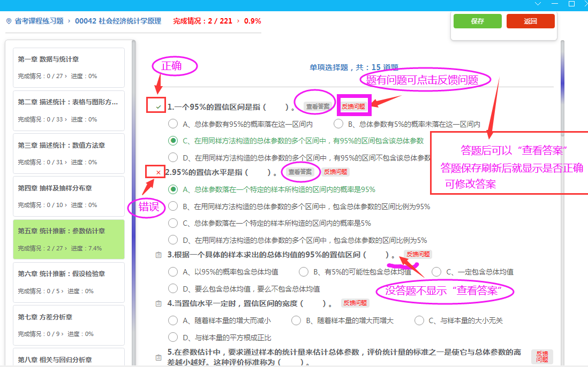View answer with 查看答案 for question 2

point(300,172)
